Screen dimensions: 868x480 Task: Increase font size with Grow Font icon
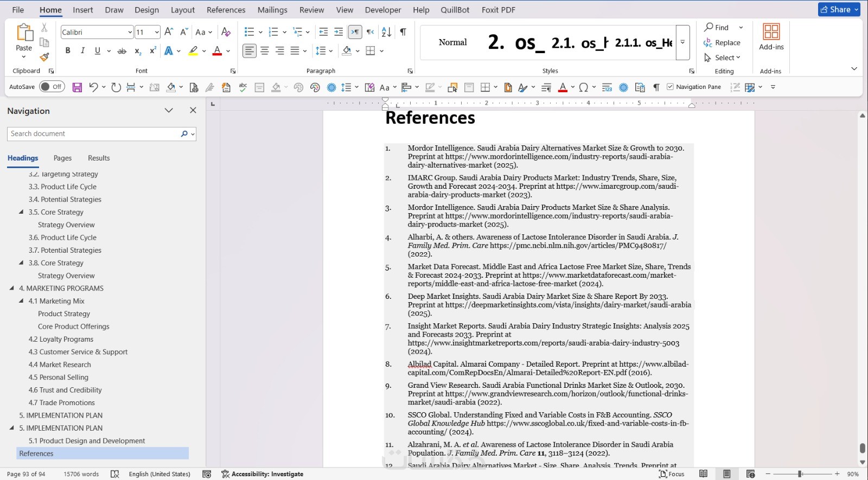pos(169,32)
